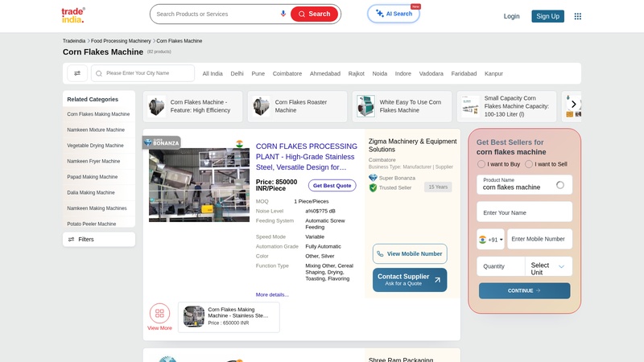The width and height of the screenshot is (644, 362).
Task: Focus the Product Name field
Action: click(x=524, y=185)
